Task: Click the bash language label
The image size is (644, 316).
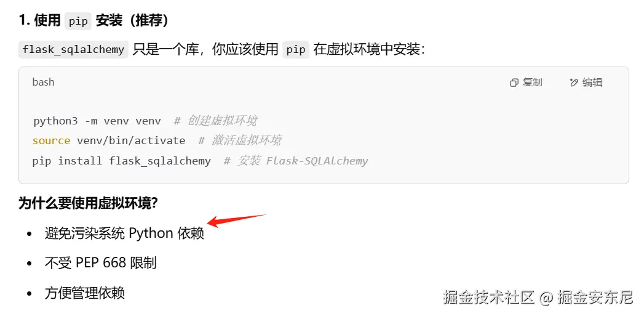Action: click(43, 82)
